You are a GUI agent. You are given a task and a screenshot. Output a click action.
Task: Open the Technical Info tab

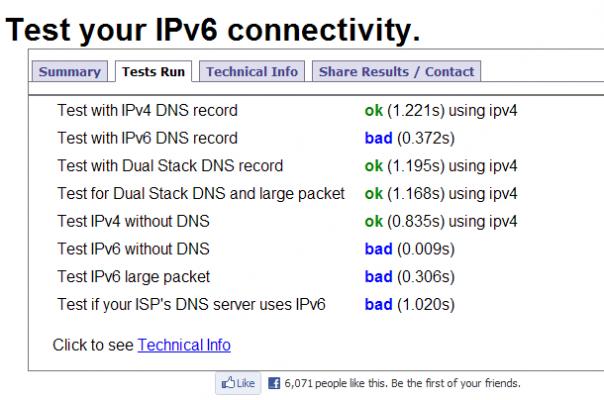[x=252, y=72]
